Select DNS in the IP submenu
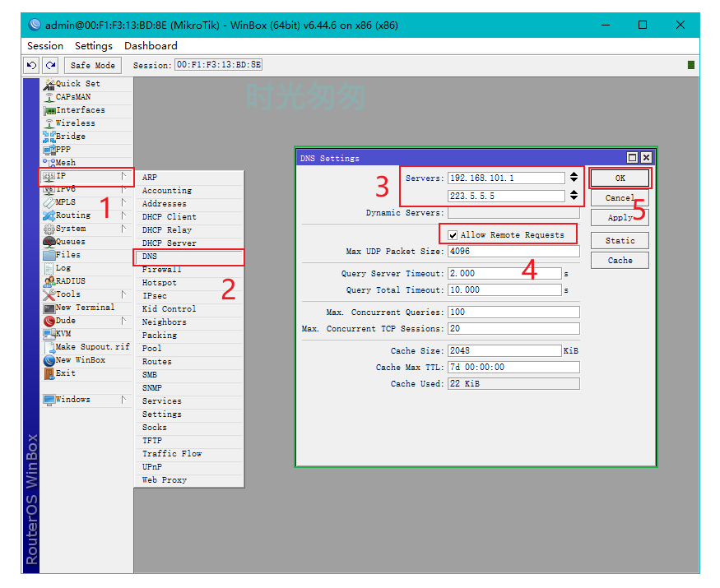This screenshot has height=588, width=720. tap(189, 257)
